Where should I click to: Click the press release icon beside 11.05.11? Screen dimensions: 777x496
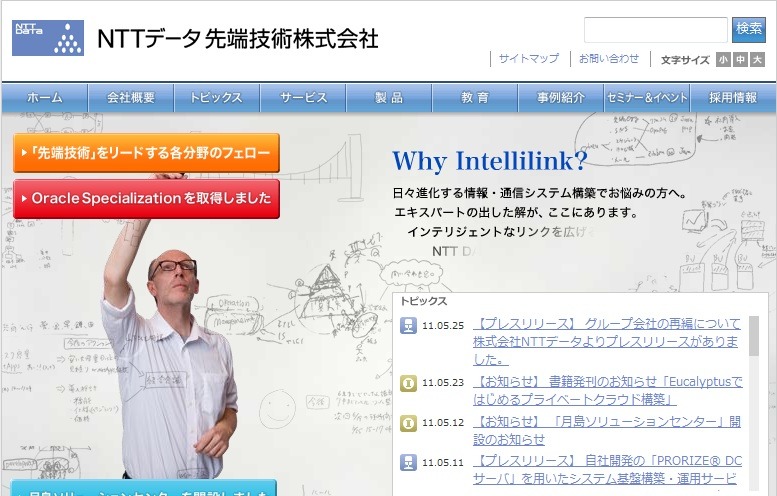click(408, 462)
